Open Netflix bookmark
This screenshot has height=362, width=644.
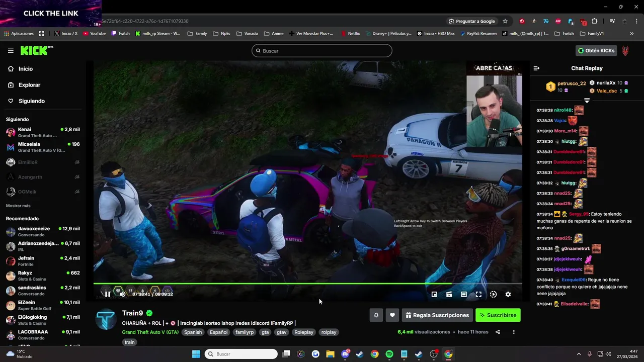(x=350, y=34)
